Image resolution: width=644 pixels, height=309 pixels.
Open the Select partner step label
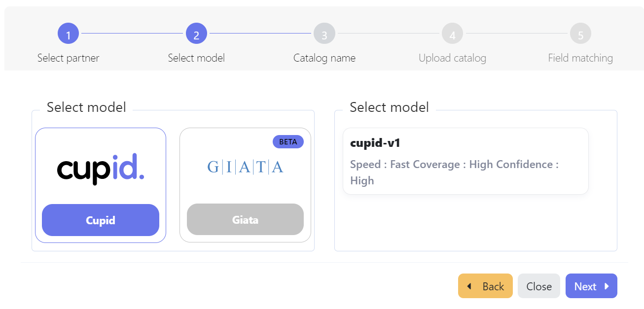coord(68,58)
